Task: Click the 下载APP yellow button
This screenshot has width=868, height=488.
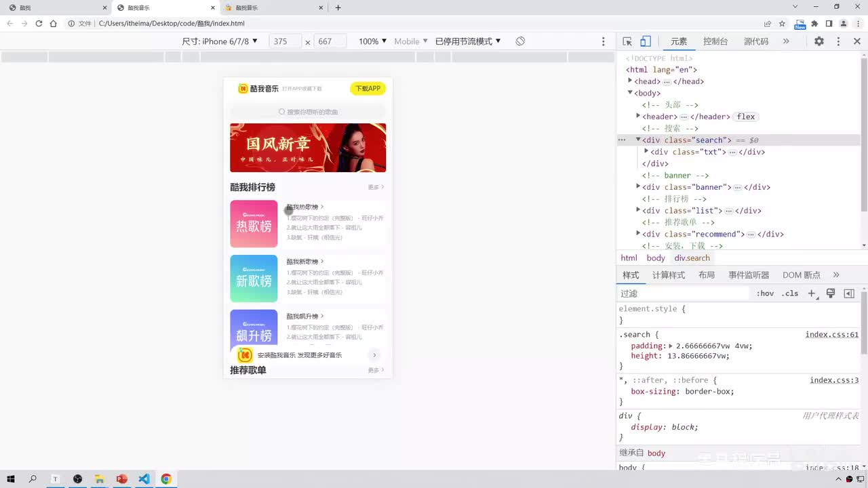Action: [368, 89]
